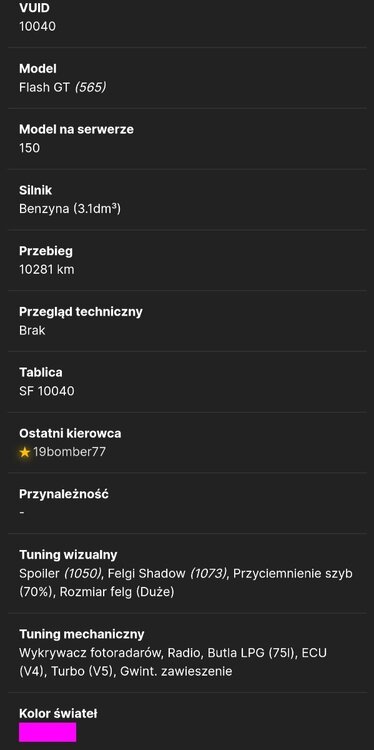Click the 10281 km mileage value

pyautogui.click(x=47, y=269)
